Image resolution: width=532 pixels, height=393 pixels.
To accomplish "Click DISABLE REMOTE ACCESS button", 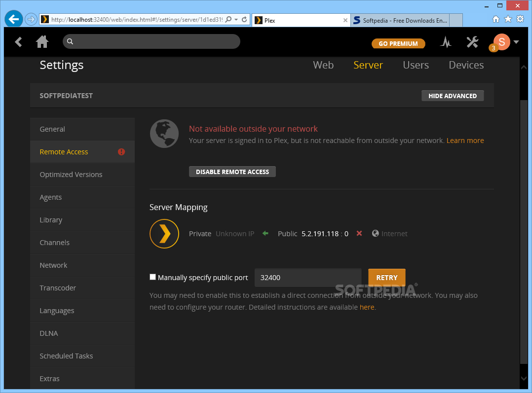I will [232, 172].
